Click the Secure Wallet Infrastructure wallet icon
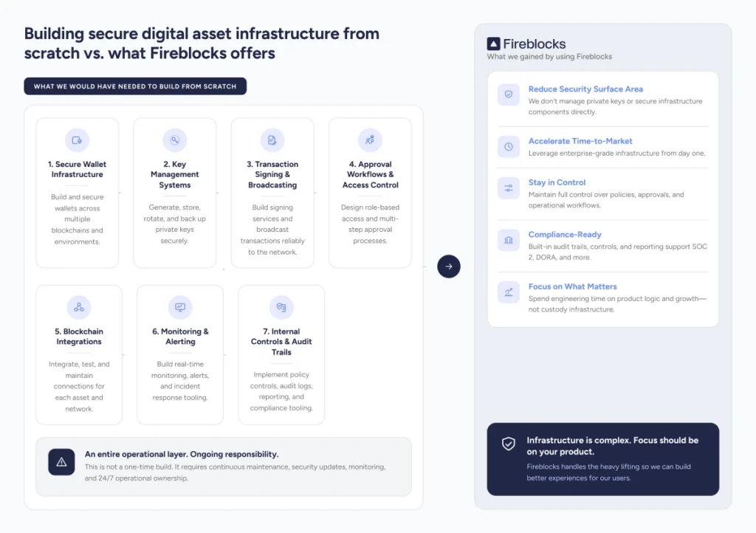756x533 pixels. 77,140
